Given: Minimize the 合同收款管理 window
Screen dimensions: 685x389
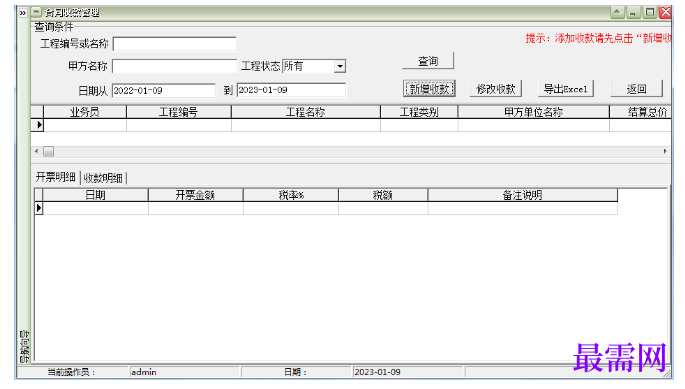Looking at the screenshot, I should click(x=633, y=12).
